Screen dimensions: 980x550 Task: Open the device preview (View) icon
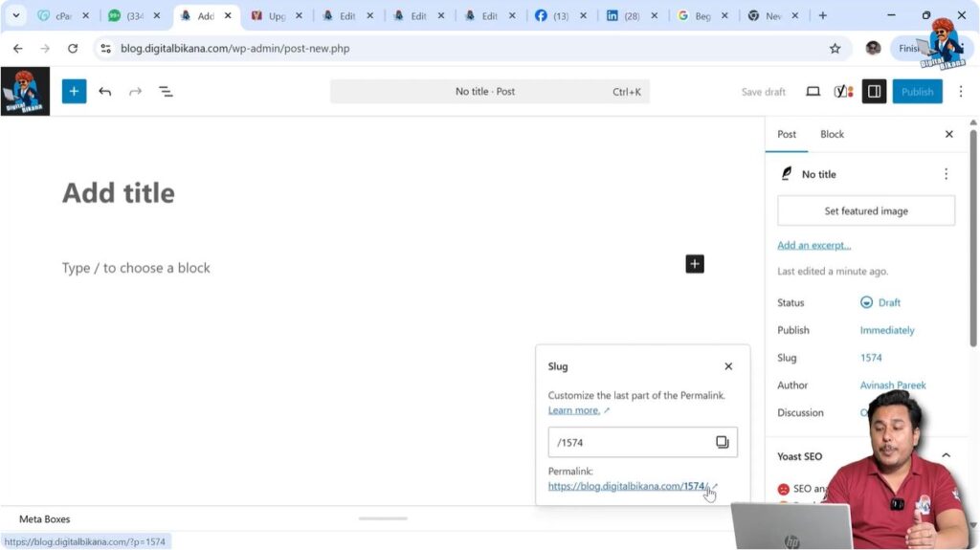[x=813, y=92]
